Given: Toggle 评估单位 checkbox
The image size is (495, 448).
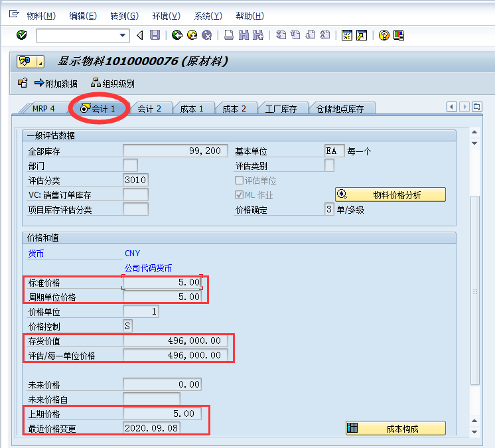Looking at the screenshot, I should click(239, 181).
